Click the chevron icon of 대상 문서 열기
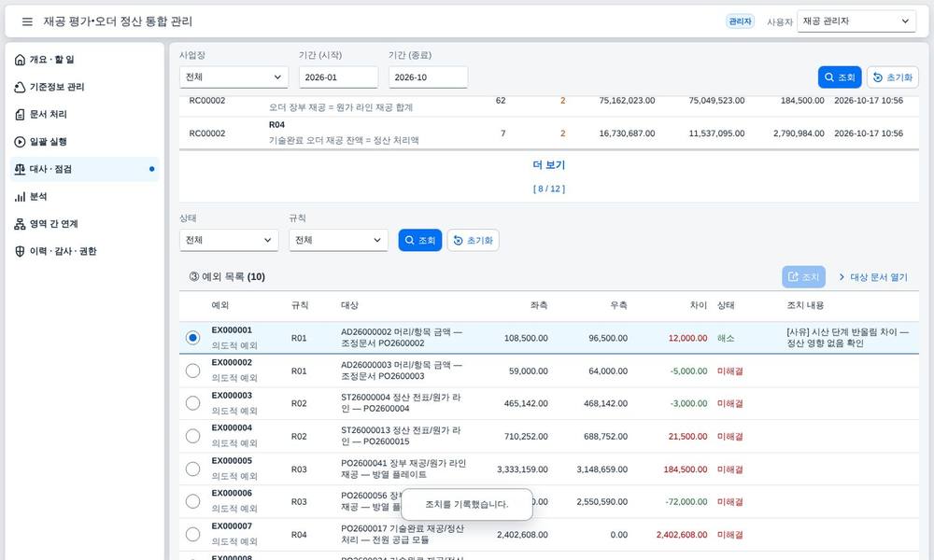Image resolution: width=934 pixels, height=560 pixels. click(x=842, y=276)
